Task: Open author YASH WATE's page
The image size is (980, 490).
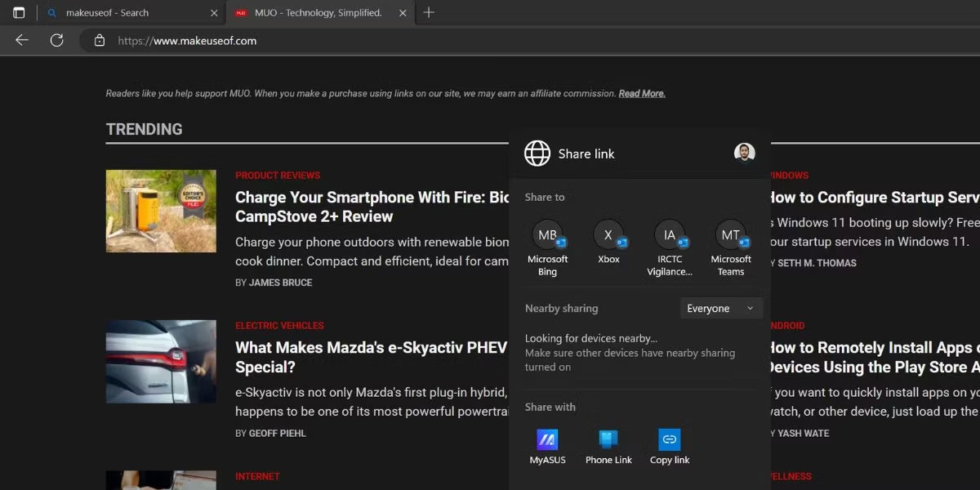Action: click(802, 433)
